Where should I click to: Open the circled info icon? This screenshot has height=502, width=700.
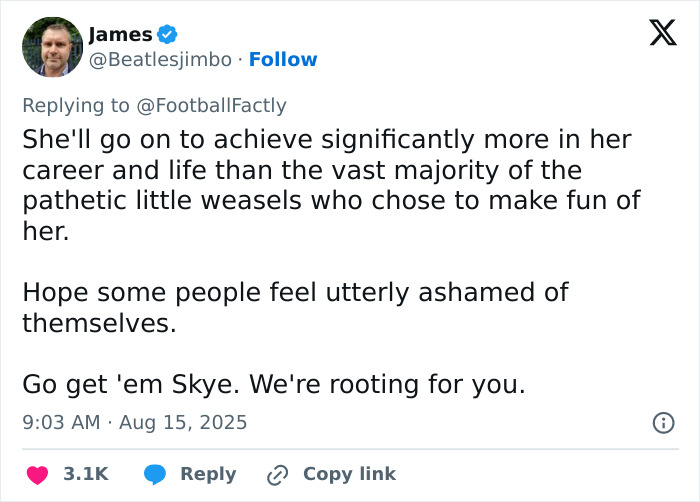click(662, 423)
